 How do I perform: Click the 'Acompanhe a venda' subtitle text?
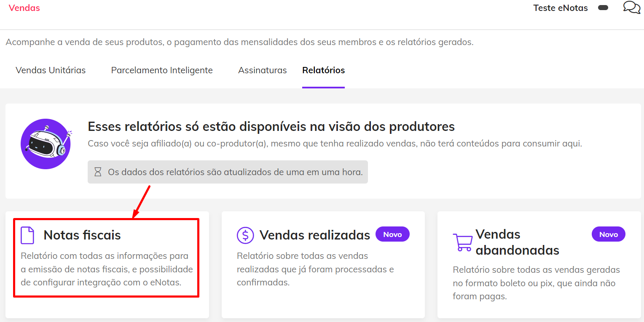pos(239,42)
